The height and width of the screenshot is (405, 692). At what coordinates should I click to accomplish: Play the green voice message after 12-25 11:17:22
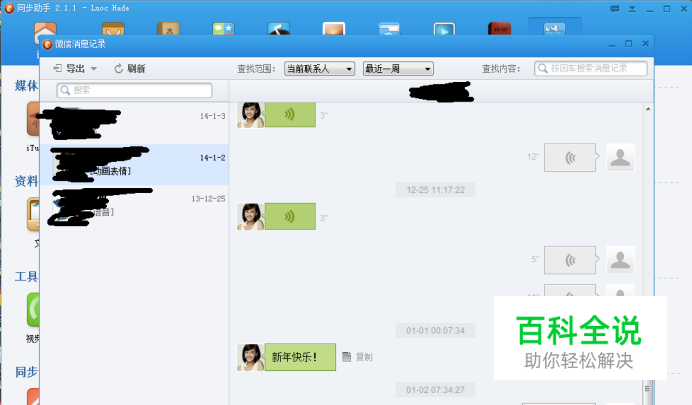[290, 217]
